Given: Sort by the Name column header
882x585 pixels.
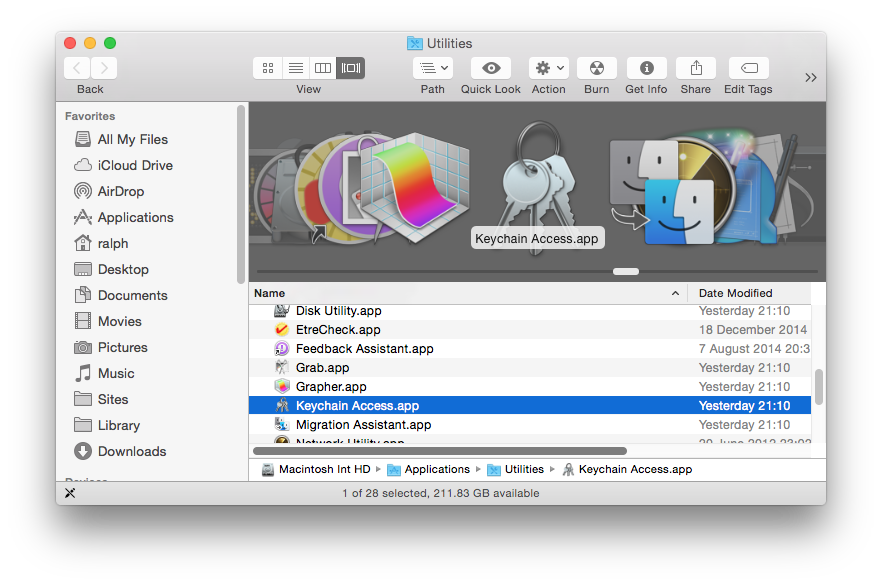Looking at the screenshot, I should coord(468,293).
